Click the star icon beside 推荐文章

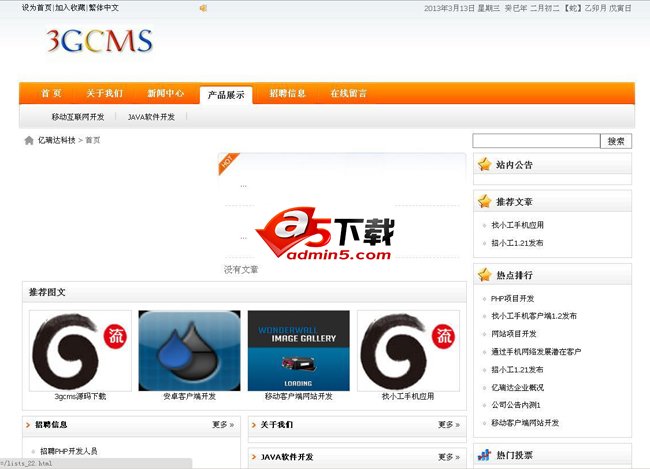click(485, 202)
